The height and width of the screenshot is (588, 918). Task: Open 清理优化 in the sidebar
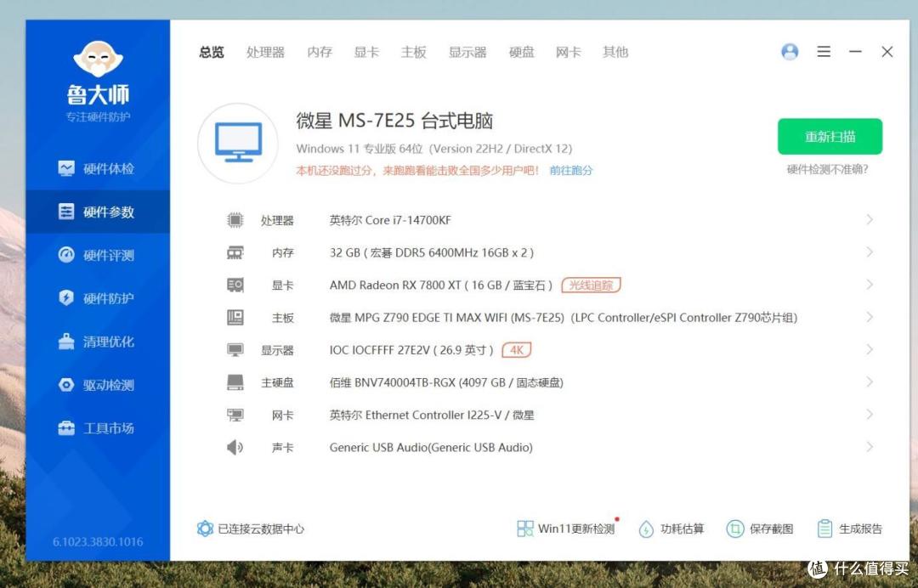point(97,342)
